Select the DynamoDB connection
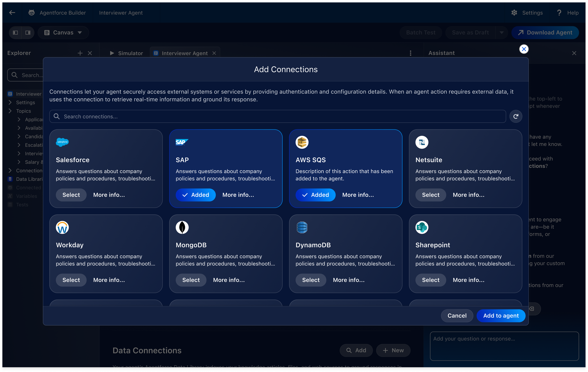Viewport: 588px width, 372px height. 311,280
